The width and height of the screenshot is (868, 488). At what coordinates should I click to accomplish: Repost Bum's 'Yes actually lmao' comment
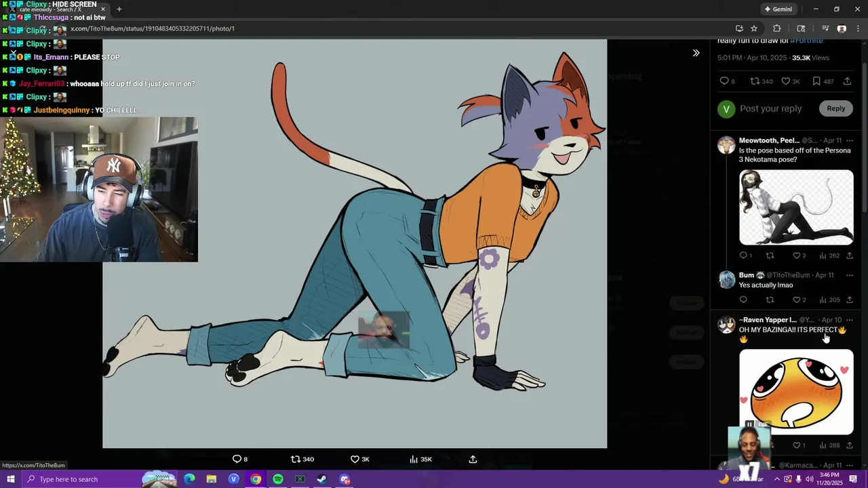pos(770,300)
